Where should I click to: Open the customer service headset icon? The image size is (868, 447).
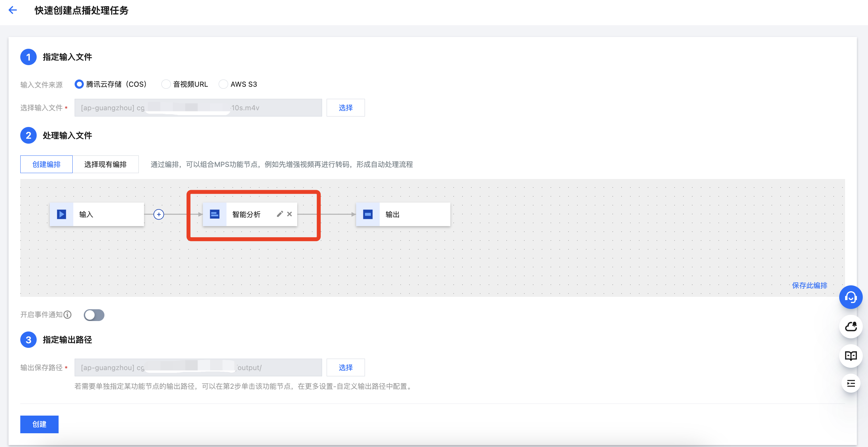(850, 297)
